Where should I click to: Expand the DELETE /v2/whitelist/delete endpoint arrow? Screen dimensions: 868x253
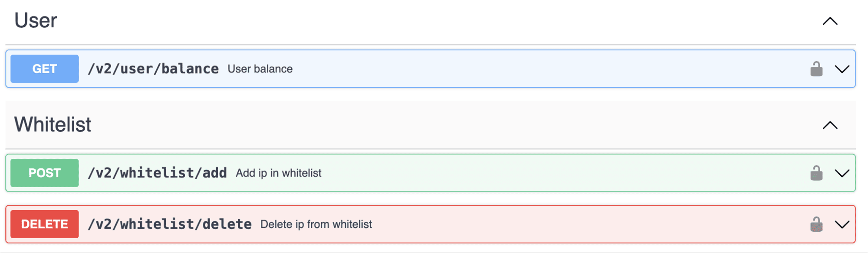842,224
